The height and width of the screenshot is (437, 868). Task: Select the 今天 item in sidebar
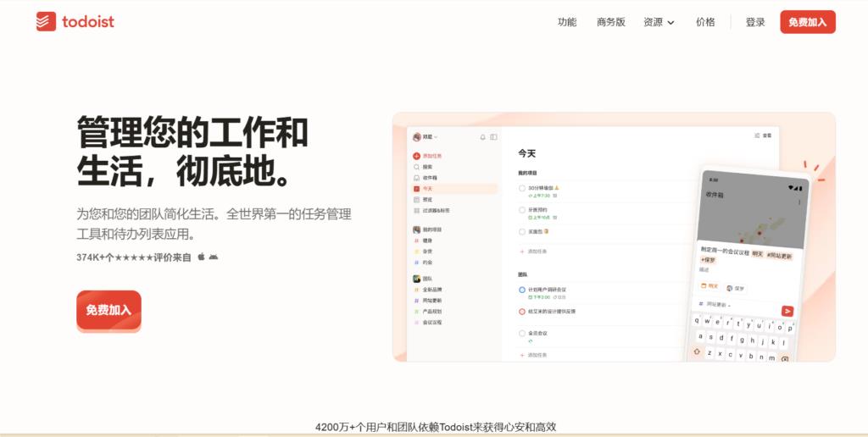point(455,189)
